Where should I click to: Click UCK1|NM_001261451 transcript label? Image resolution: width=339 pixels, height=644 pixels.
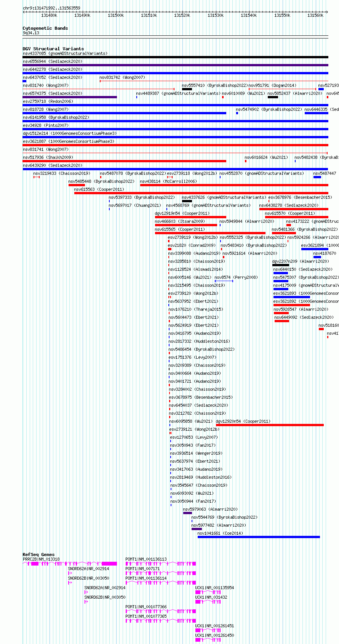pyautogui.click(x=215, y=626)
